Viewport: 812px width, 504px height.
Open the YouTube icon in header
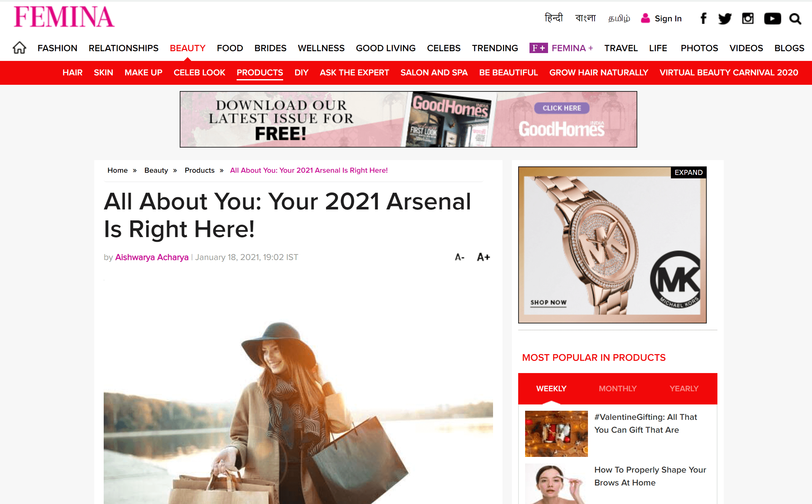coord(772,19)
